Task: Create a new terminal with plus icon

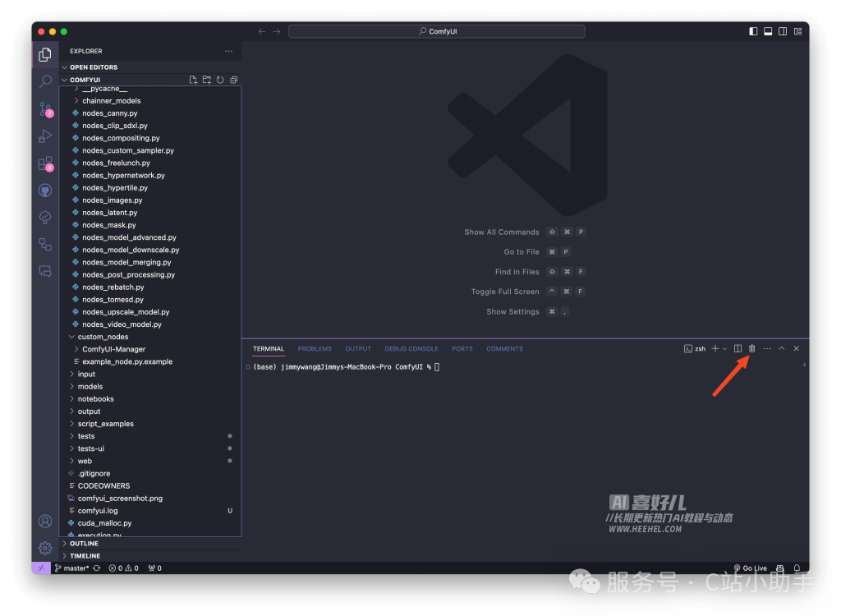Action: click(x=715, y=349)
